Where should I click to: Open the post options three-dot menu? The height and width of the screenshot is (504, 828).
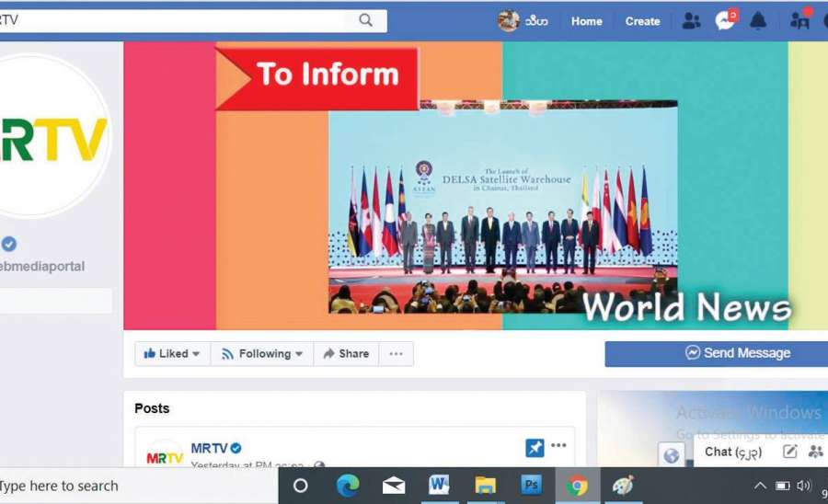click(x=558, y=446)
